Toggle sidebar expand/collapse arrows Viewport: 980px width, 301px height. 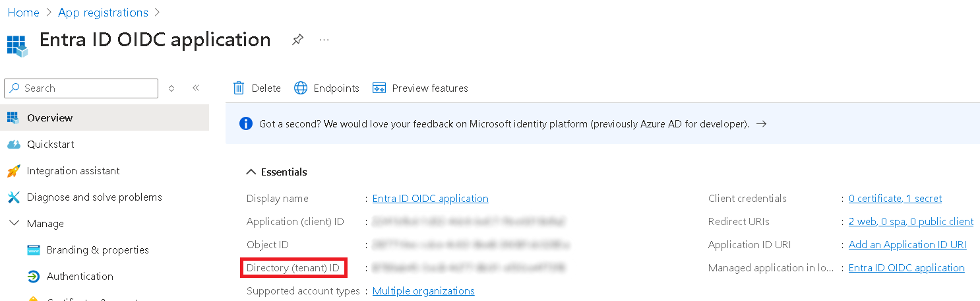click(171, 88)
